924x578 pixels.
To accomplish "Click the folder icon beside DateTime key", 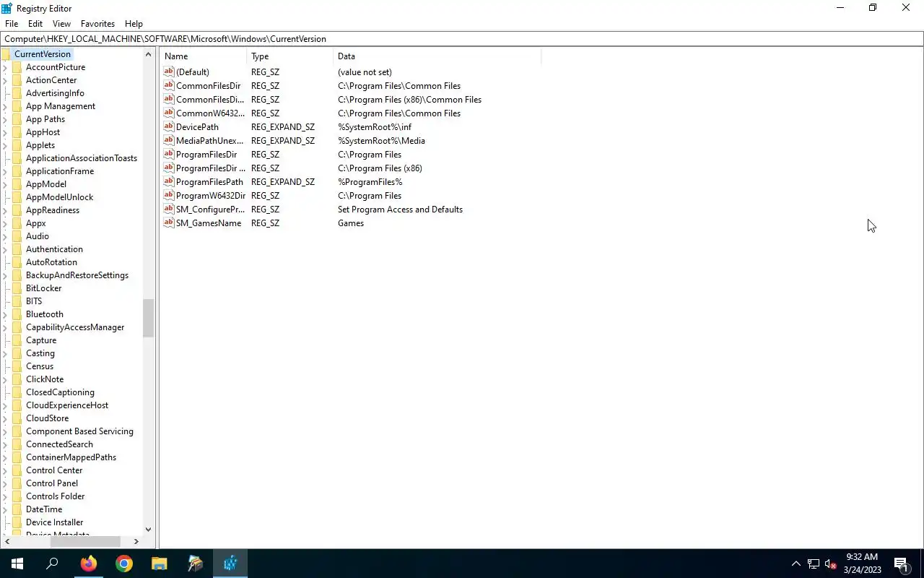I will (x=17, y=509).
